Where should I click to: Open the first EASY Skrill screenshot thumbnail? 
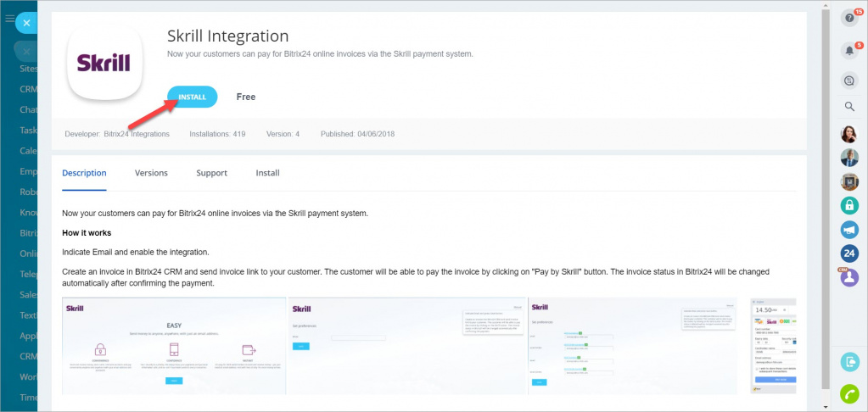point(174,346)
